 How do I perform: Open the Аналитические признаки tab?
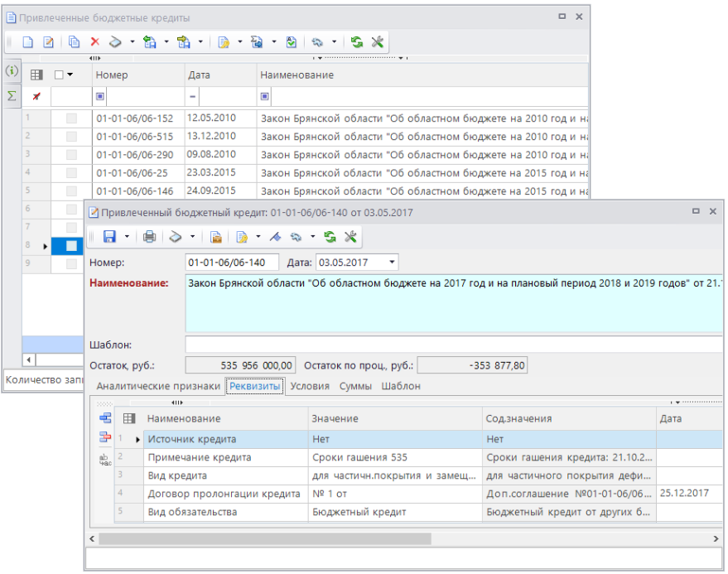158,386
